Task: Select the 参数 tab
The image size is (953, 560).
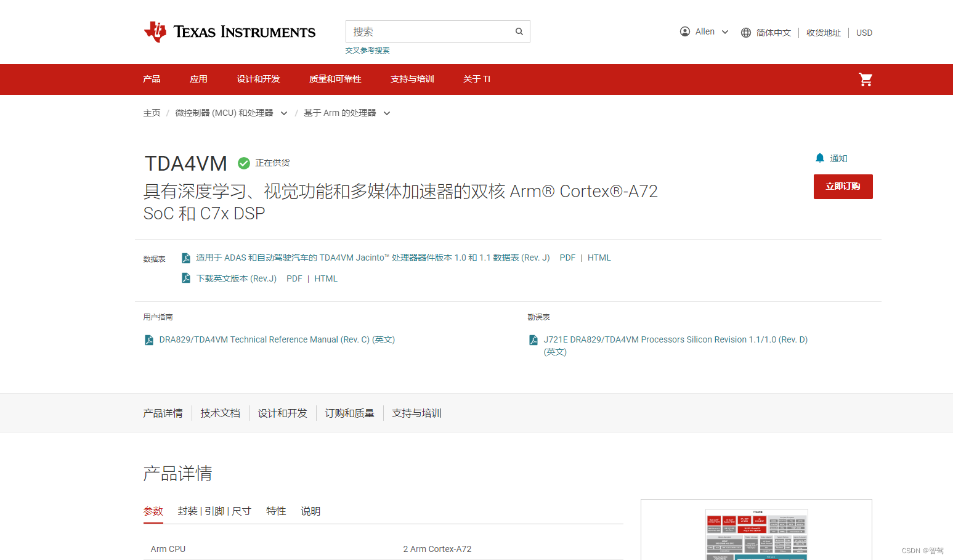Action: coord(153,511)
